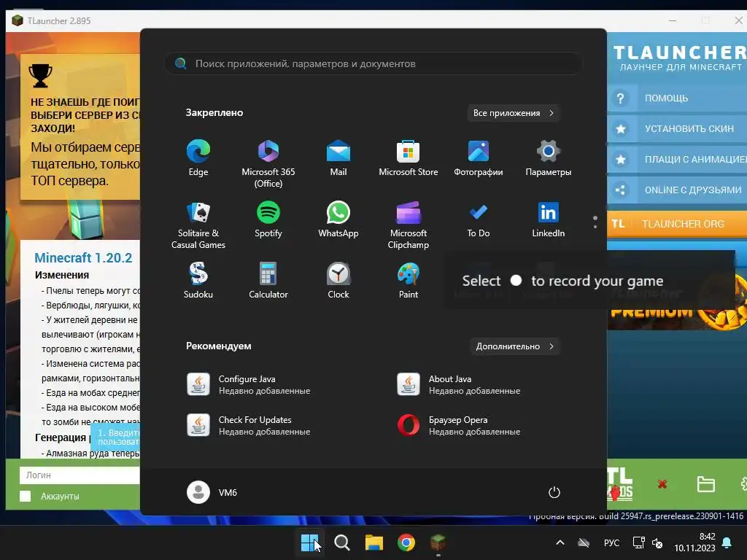Open the Mail app

[x=338, y=157]
